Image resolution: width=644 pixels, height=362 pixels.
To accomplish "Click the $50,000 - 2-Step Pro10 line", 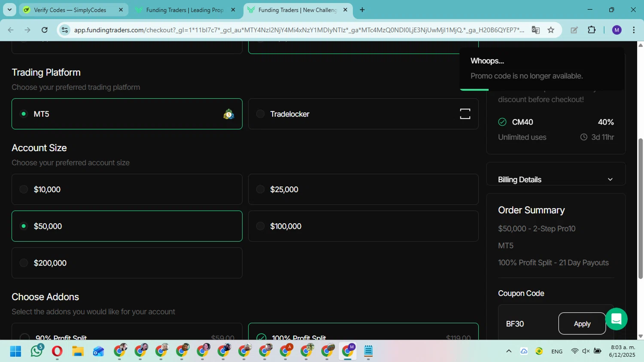I will [x=537, y=229].
